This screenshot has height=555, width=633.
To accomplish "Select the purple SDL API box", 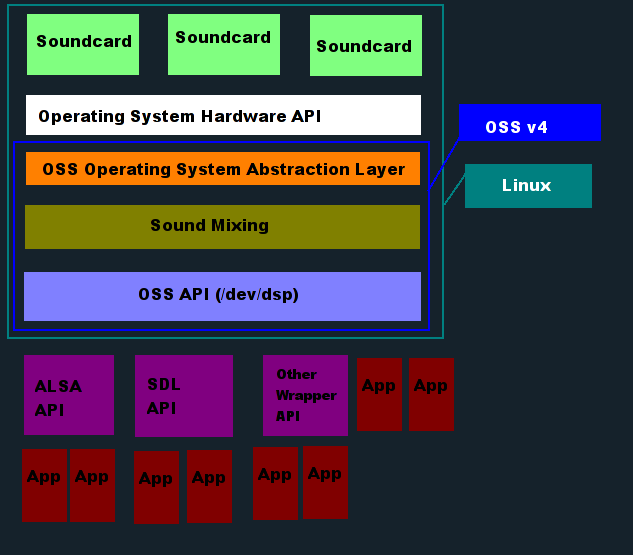I will [x=184, y=396].
